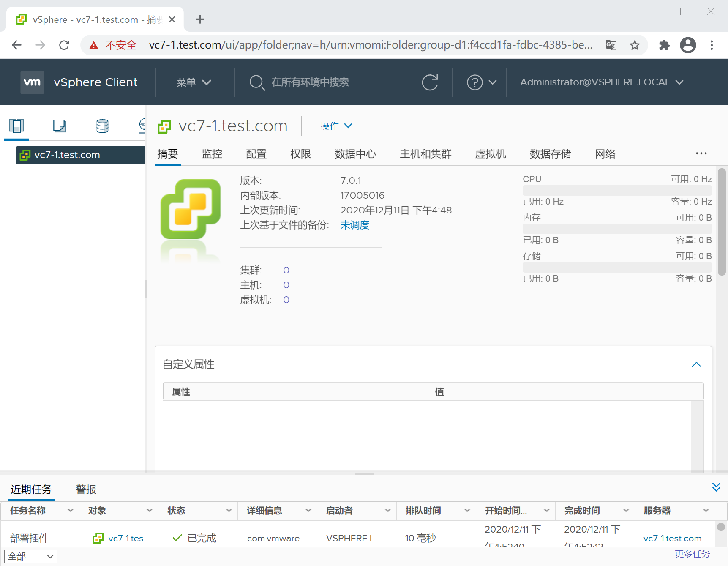Click the search field 在所有环境中搜索
Screen dimensions: 728x566
click(310, 82)
